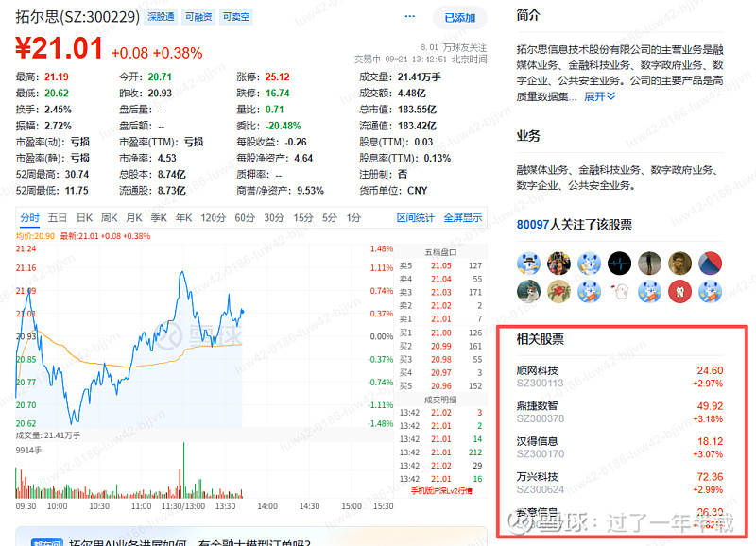Show the 15分 minute chart
The image size is (756, 546).
pyautogui.click(x=303, y=218)
